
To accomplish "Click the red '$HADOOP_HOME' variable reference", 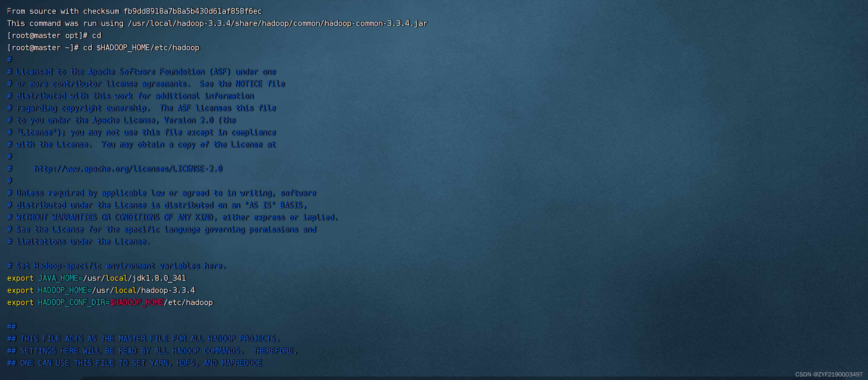I will coord(137,302).
